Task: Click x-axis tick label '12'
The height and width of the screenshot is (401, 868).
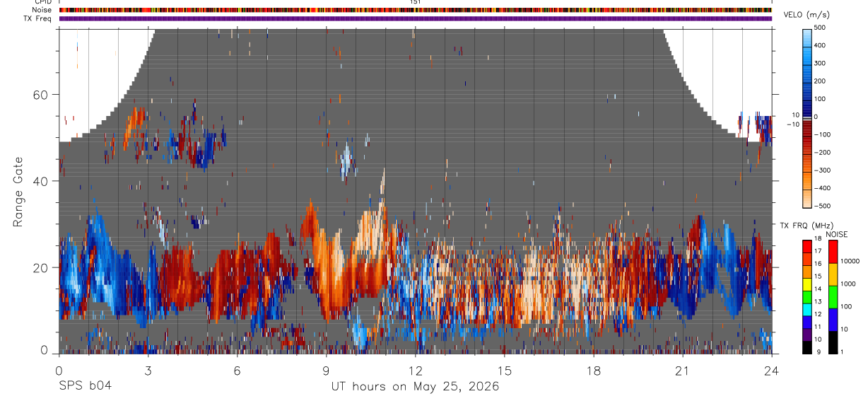Action: point(416,370)
